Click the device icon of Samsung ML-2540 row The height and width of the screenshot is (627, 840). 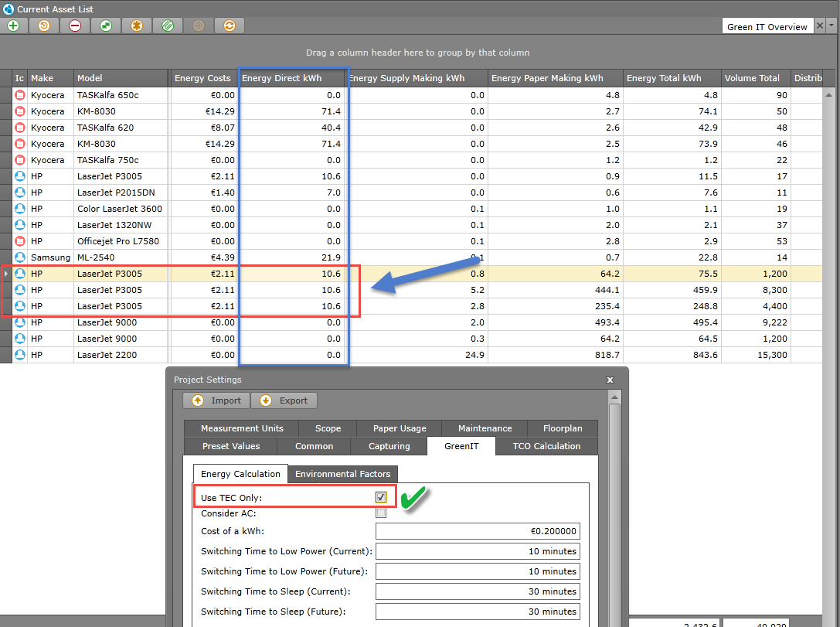pos(20,257)
